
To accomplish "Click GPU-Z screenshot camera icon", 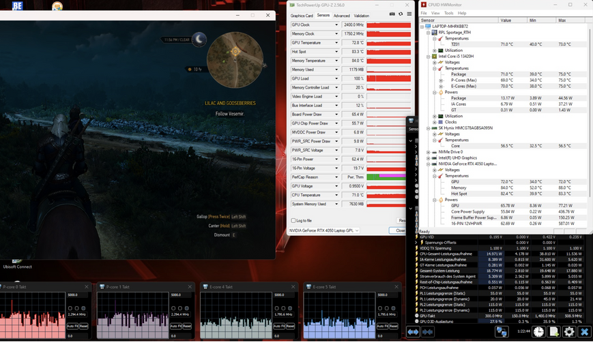I will pyautogui.click(x=392, y=14).
